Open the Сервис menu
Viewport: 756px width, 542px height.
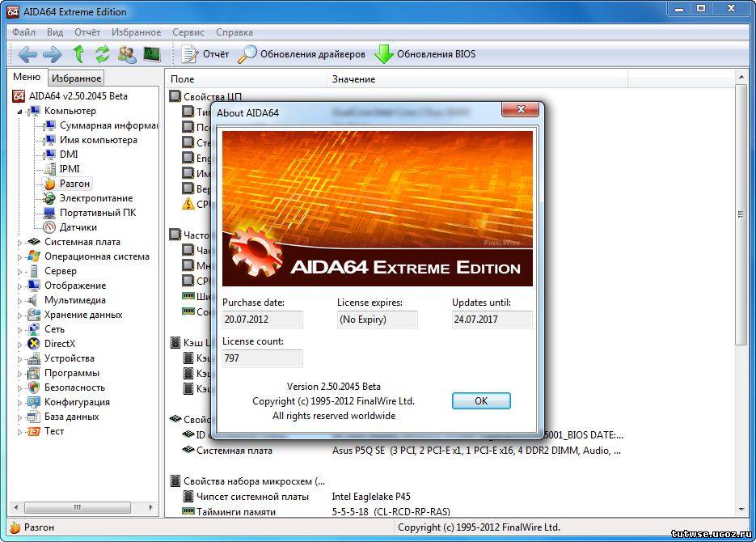(188, 32)
